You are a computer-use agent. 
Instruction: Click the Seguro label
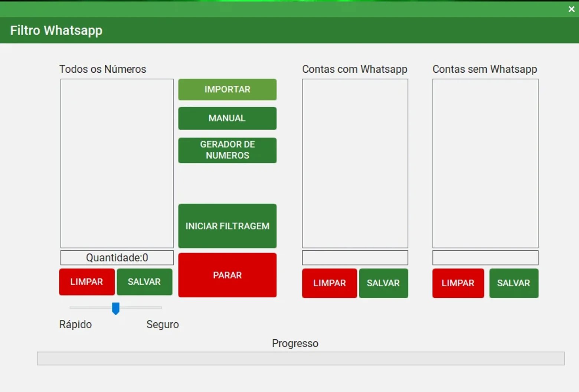[x=163, y=325]
